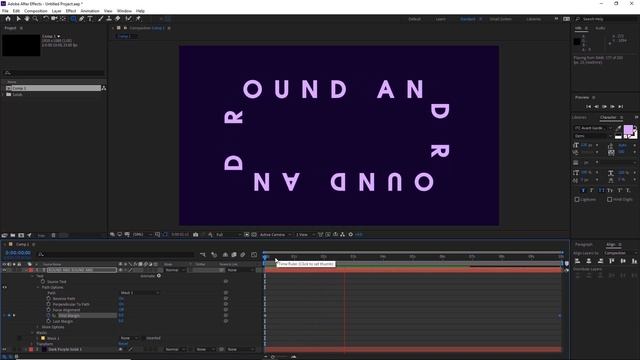Click the snapshot camera icon below the viewer

[196, 235]
